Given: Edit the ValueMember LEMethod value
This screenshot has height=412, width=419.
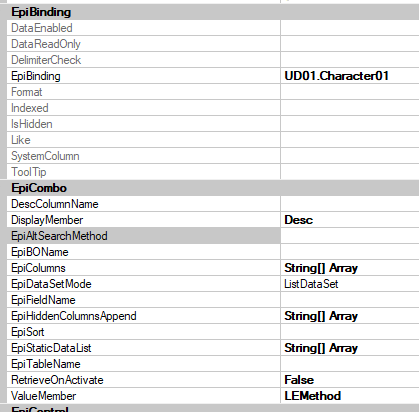Looking at the screenshot, I should pyautogui.click(x=350, y=396).
